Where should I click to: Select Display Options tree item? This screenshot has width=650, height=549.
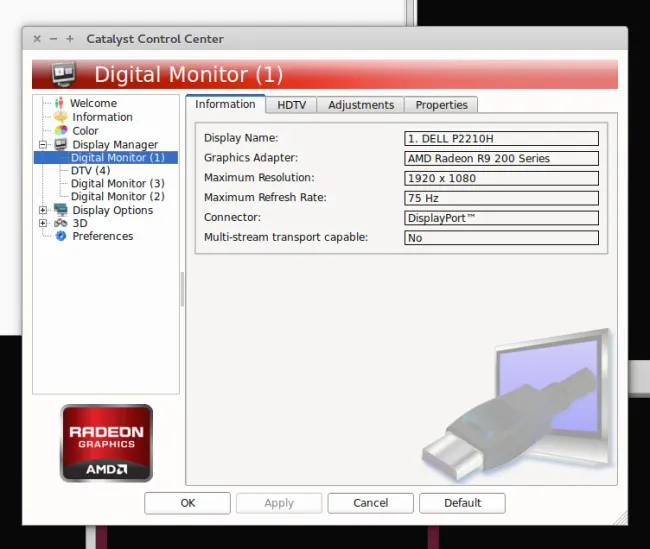tap(113, 210)
